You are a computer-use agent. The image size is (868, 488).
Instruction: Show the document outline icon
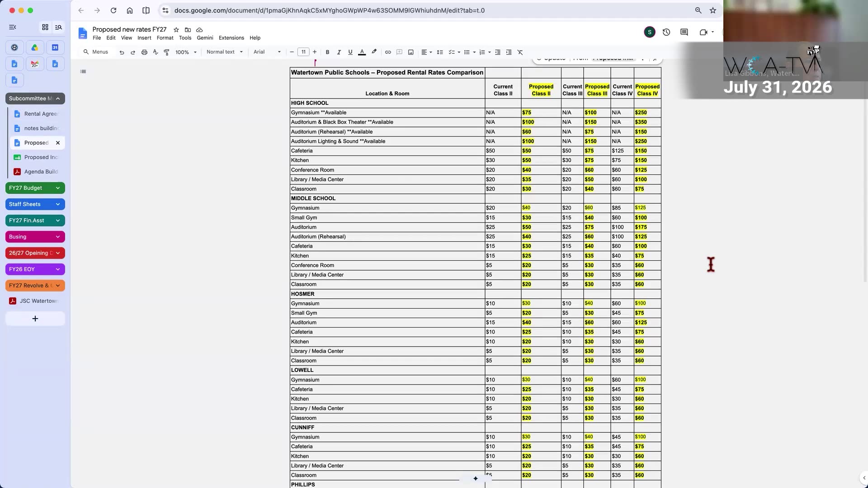coord(83,71)
